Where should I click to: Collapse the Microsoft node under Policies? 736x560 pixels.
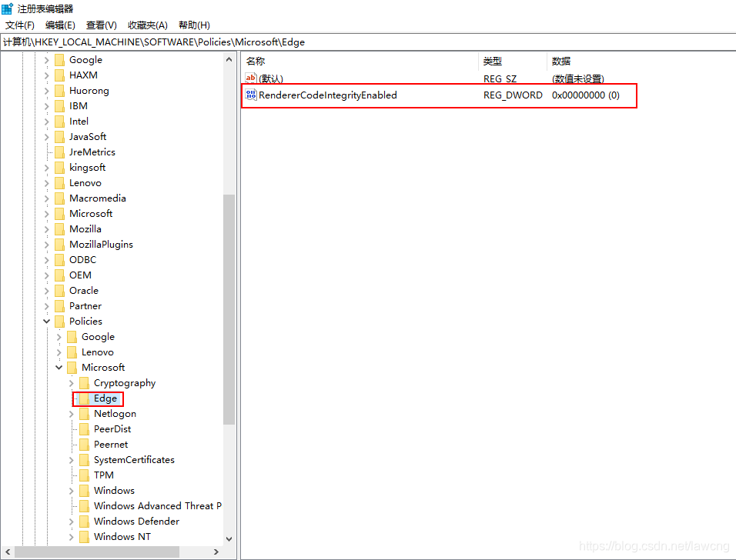[x=59, y=368]
